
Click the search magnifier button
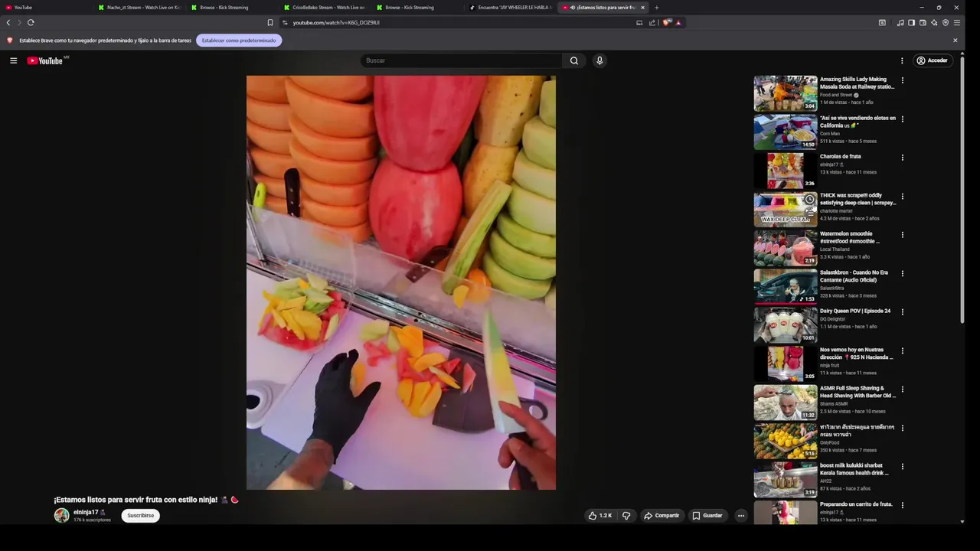click(x=573, y=60)
